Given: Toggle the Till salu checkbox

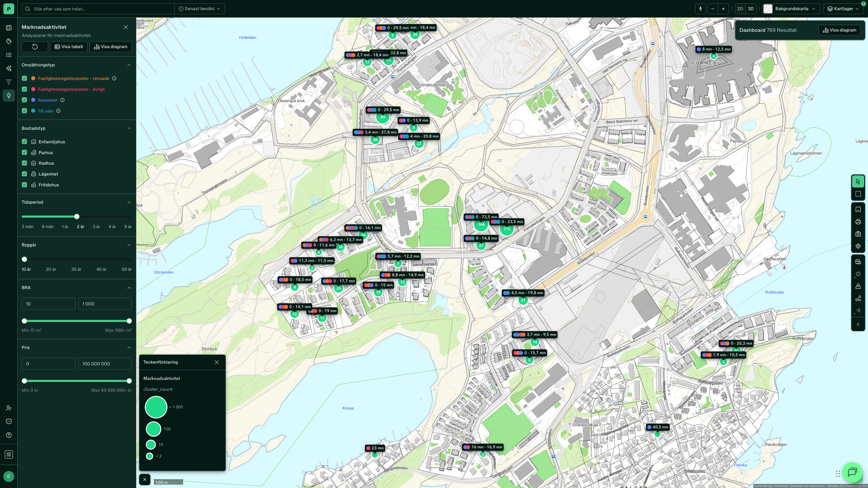Looking at the screenshot, I should (24, 111).
